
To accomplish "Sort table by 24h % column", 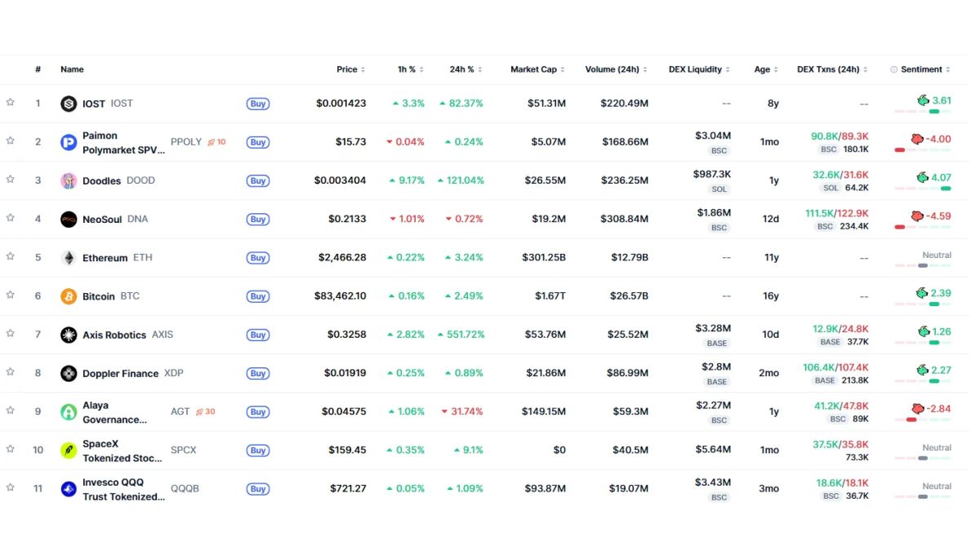I will tap(466, 69).
